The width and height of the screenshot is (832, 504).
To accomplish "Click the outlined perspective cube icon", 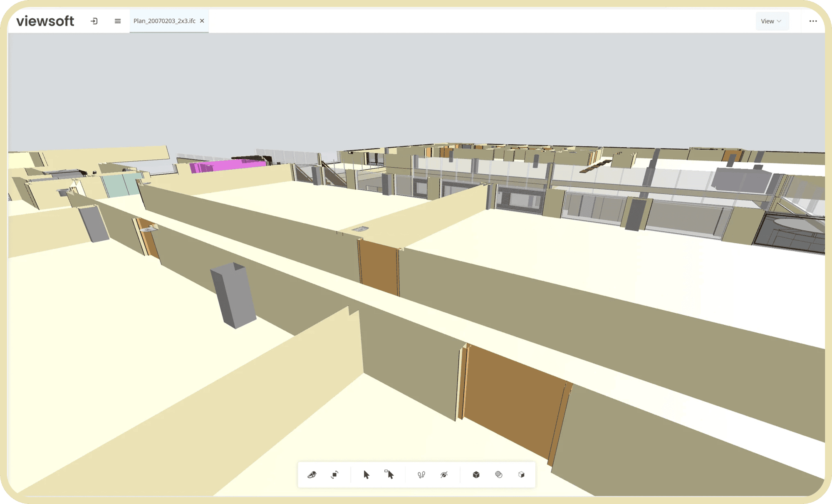I will 521,474.
